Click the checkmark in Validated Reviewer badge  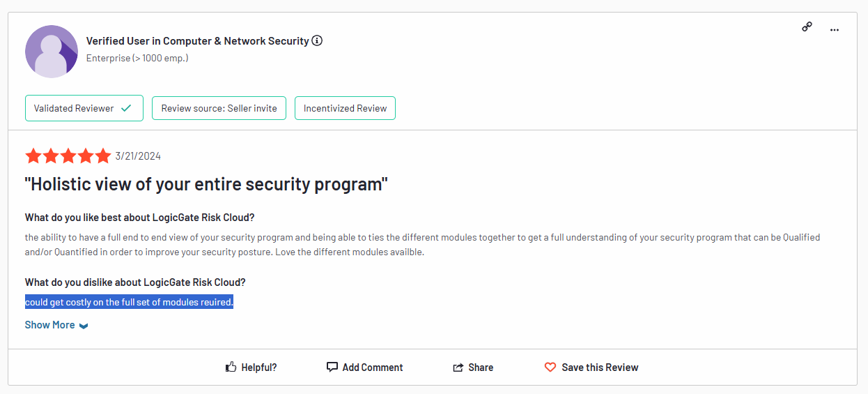[126, 108]
